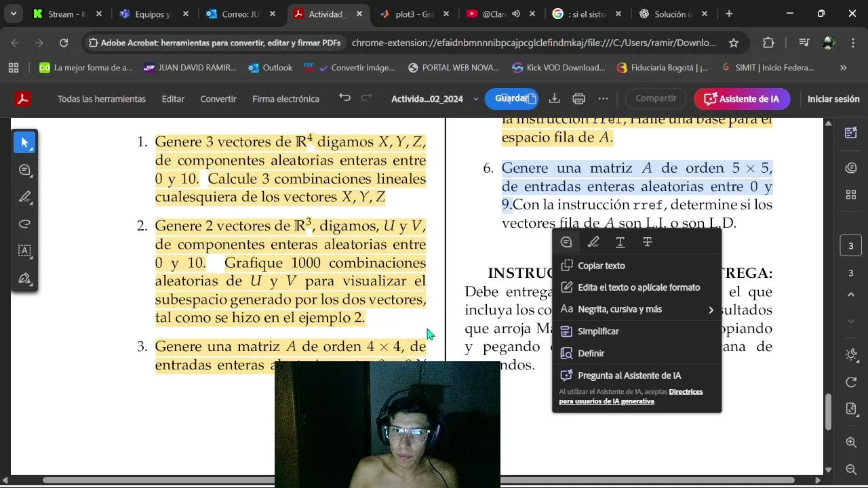Rotate the page view in right sidebar
868x488 pixels.
851,383
